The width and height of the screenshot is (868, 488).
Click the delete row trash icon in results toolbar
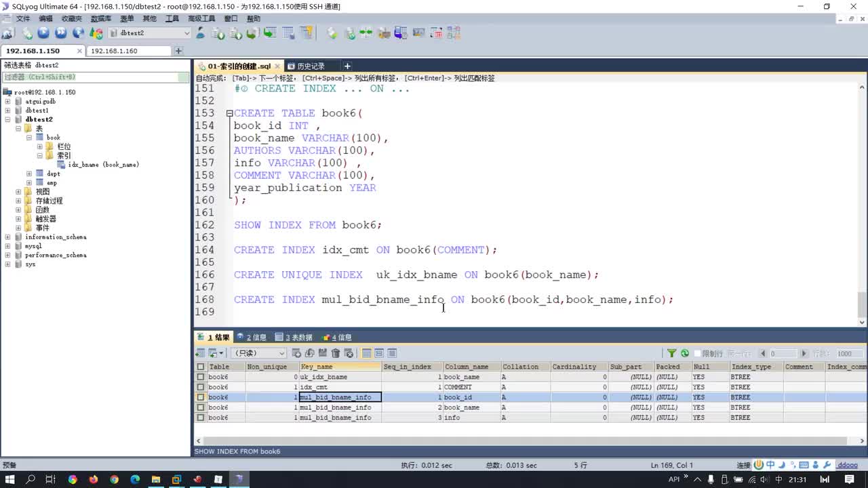(335, 353)
